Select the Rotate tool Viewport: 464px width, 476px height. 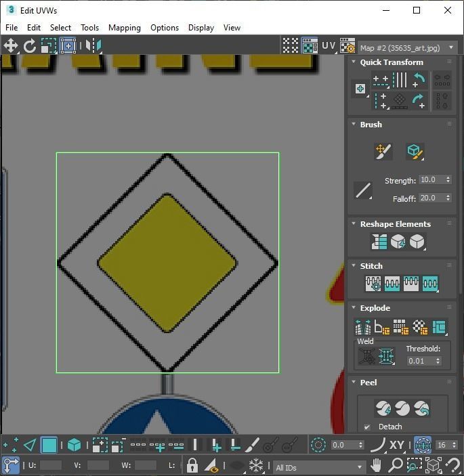[30, 46]
